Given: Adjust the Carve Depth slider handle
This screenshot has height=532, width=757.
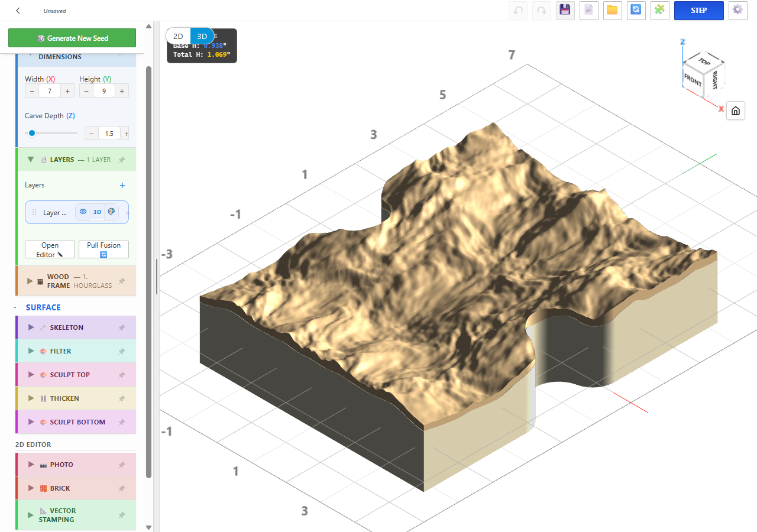Looking at the screenshot, I should coord(32,133).
